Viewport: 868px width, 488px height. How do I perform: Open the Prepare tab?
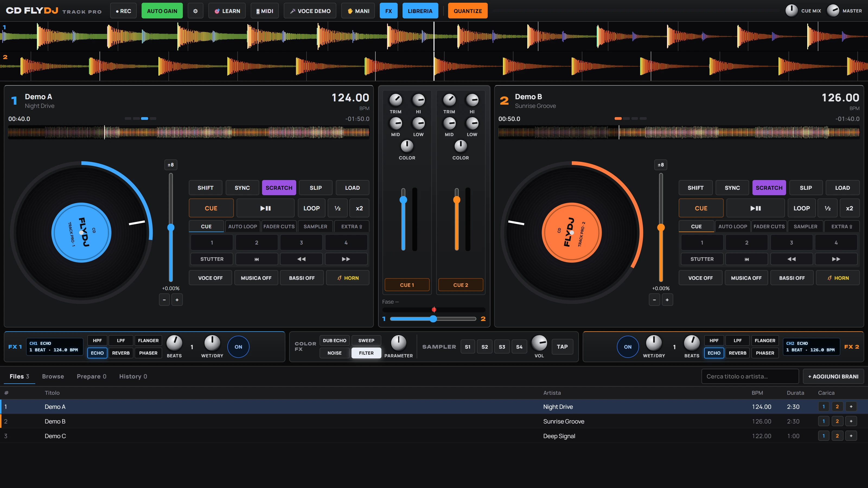(x=91, y=376)
